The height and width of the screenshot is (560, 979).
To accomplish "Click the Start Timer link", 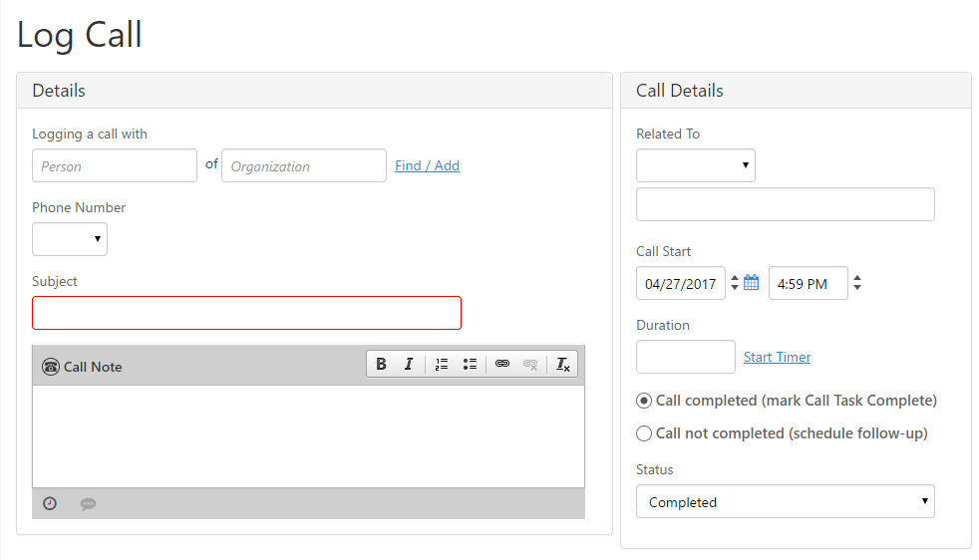I will pyautogui.click(x=777, y=357).
